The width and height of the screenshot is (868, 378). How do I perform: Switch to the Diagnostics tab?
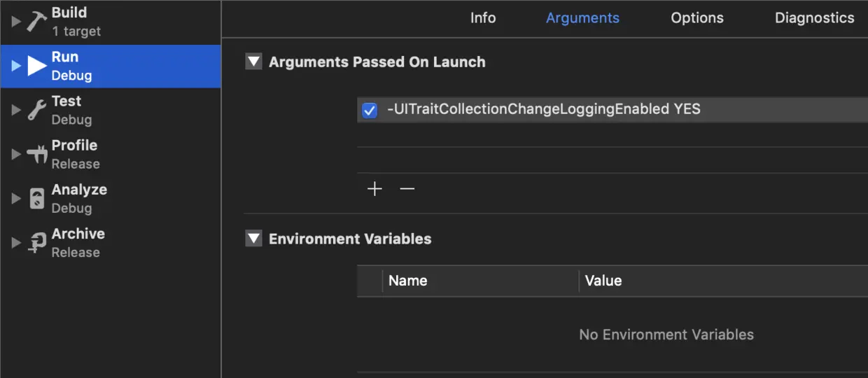(x=814, y=18)
